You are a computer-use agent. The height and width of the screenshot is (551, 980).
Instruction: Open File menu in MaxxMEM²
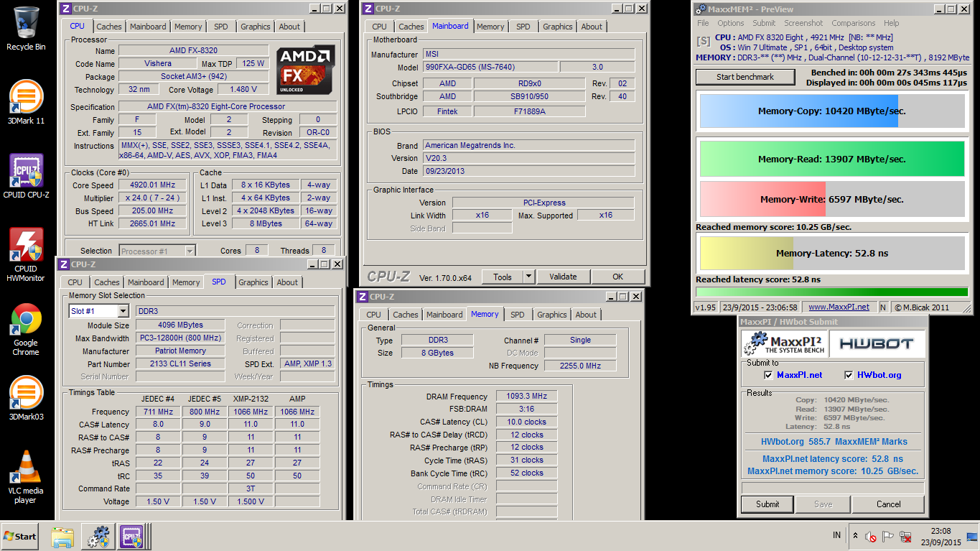pos(703,23)
